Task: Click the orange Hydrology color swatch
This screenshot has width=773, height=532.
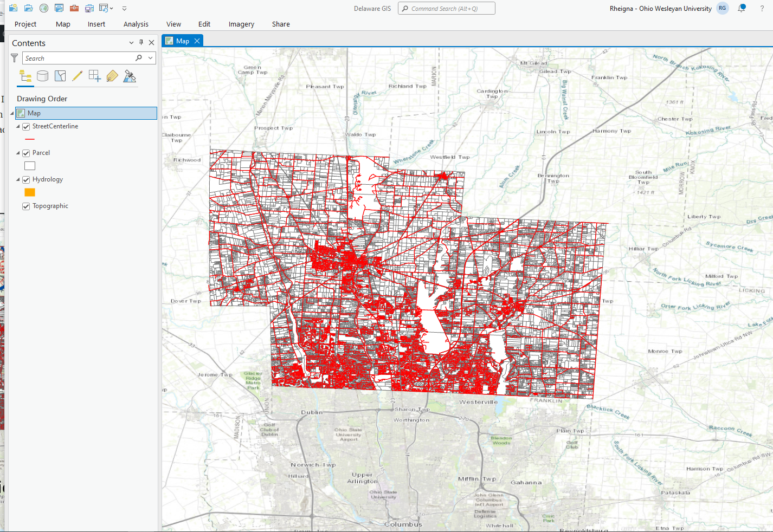Action: (x=30, y=192)
